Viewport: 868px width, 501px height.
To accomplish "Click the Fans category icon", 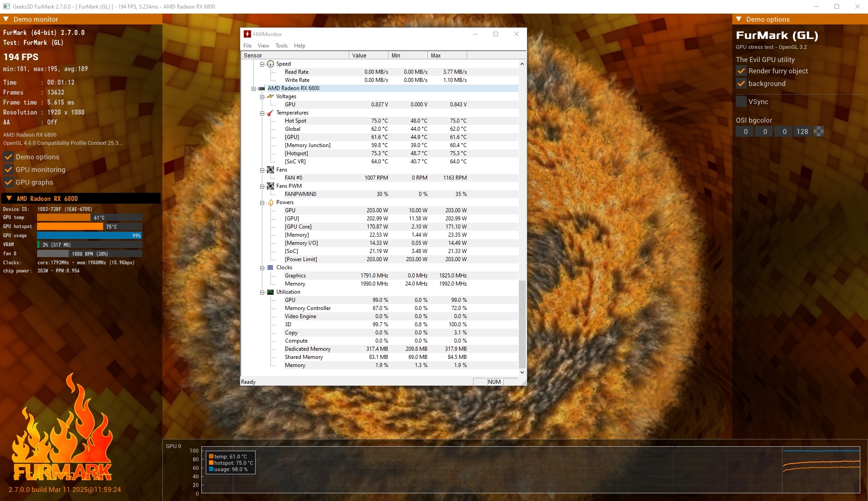I will point(270,170).
